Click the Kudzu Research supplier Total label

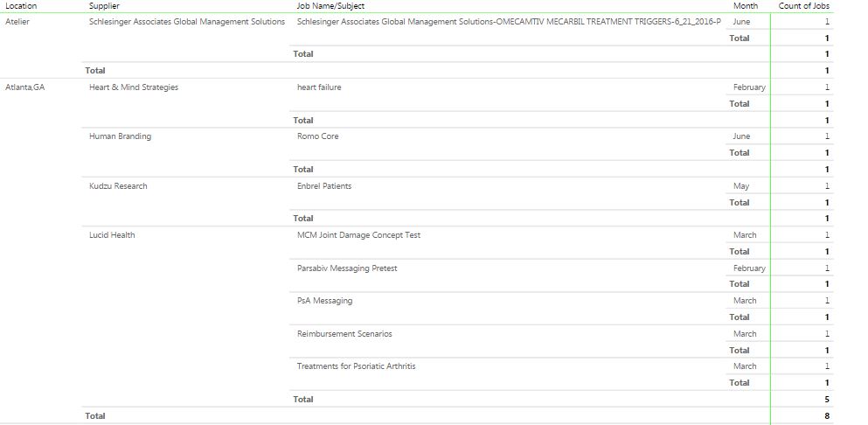pyautogui.click(x=303, y=219)
